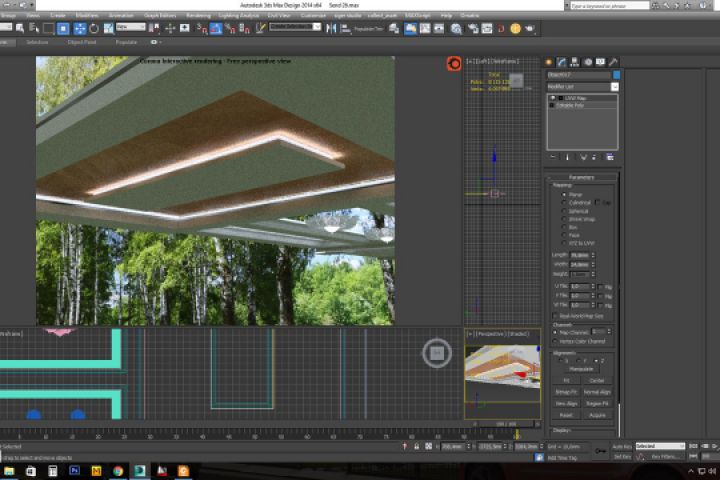The height and width of the screenshot is (480, 720).
Task: Open the Hierarchy command panel tab
Action: click(x=575, y=62)
